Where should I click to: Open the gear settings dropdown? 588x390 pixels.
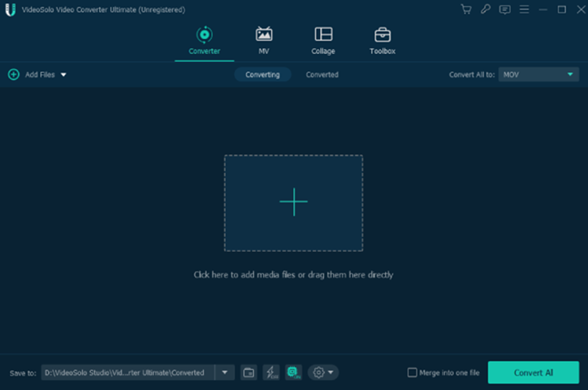323,373
